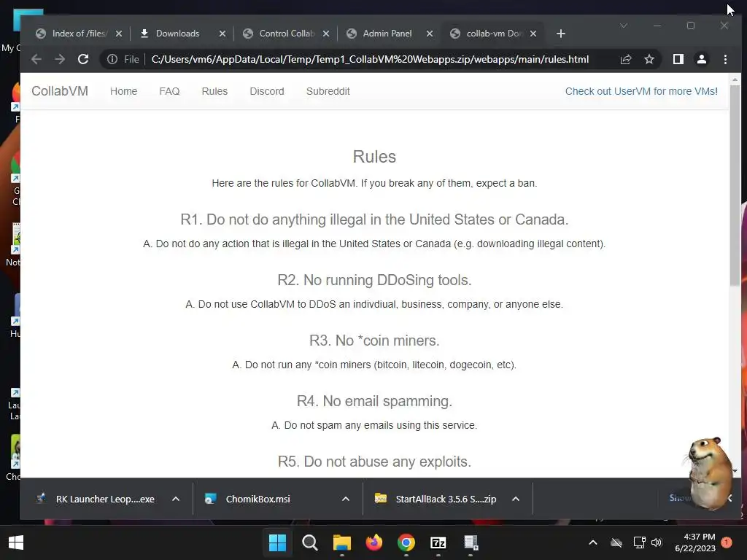Go forward to next page
This screenshot has width=747, height=560.
click(60, 59)
